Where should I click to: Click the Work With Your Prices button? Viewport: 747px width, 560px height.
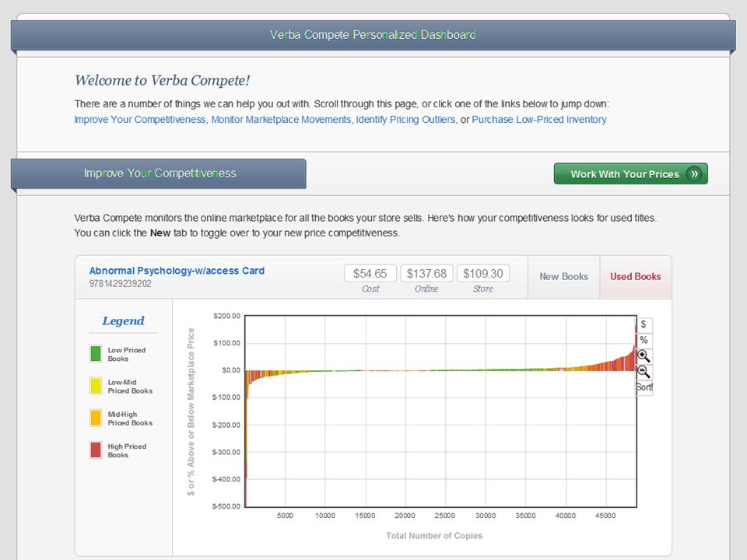(x=631, y=173)
